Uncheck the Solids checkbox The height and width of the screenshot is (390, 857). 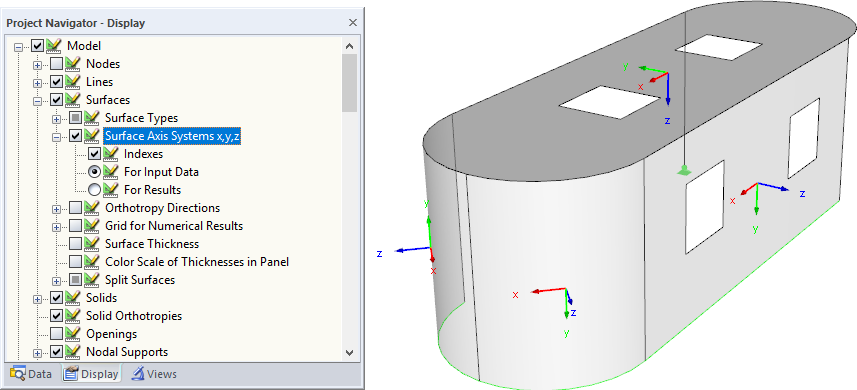56,298
